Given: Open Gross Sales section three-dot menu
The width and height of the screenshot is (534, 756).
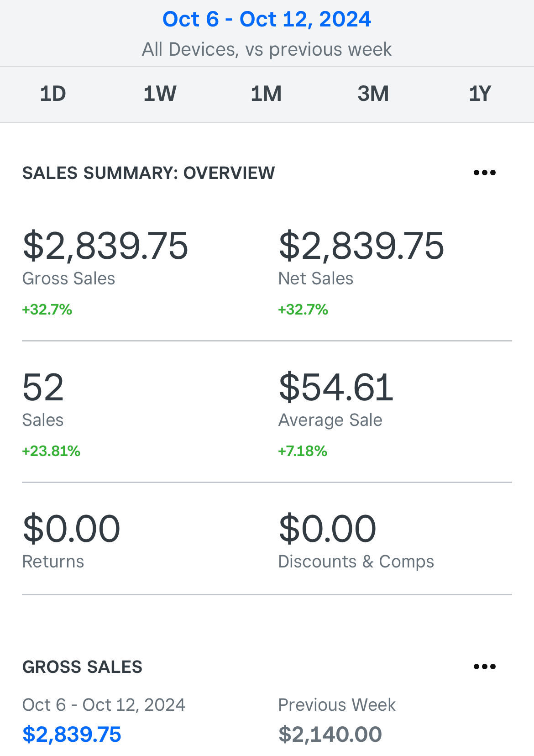Looking at the screenshot, I should (484, 667).
